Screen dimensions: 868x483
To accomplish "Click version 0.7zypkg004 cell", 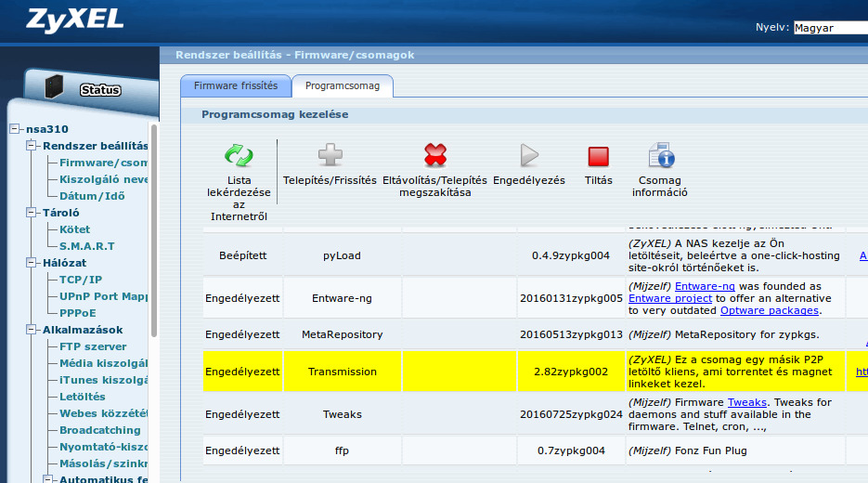I will tap(571, 450).
